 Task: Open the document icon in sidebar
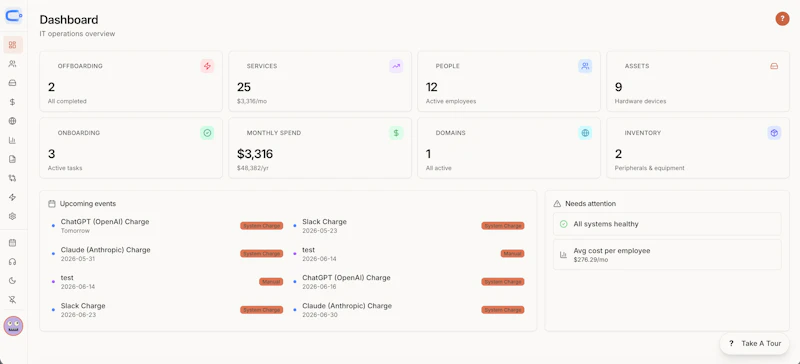[13, 159]
